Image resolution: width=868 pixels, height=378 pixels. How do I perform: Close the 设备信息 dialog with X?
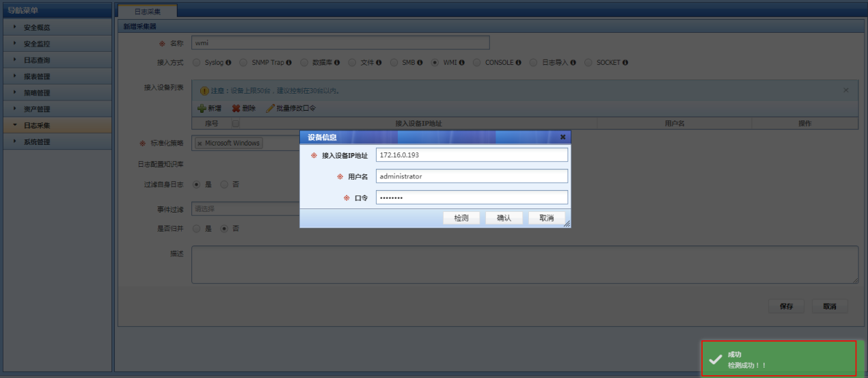[562, 137]
